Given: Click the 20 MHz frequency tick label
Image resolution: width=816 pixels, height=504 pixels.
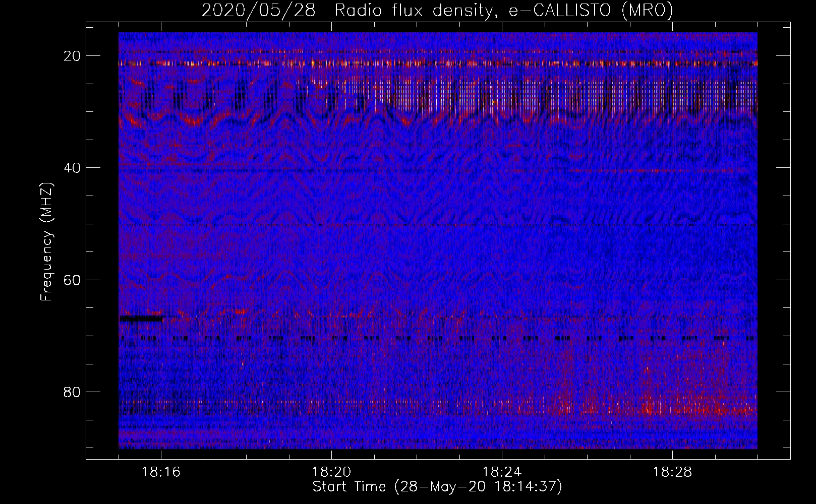Looking at the screenshot, I should click(73, 56).
